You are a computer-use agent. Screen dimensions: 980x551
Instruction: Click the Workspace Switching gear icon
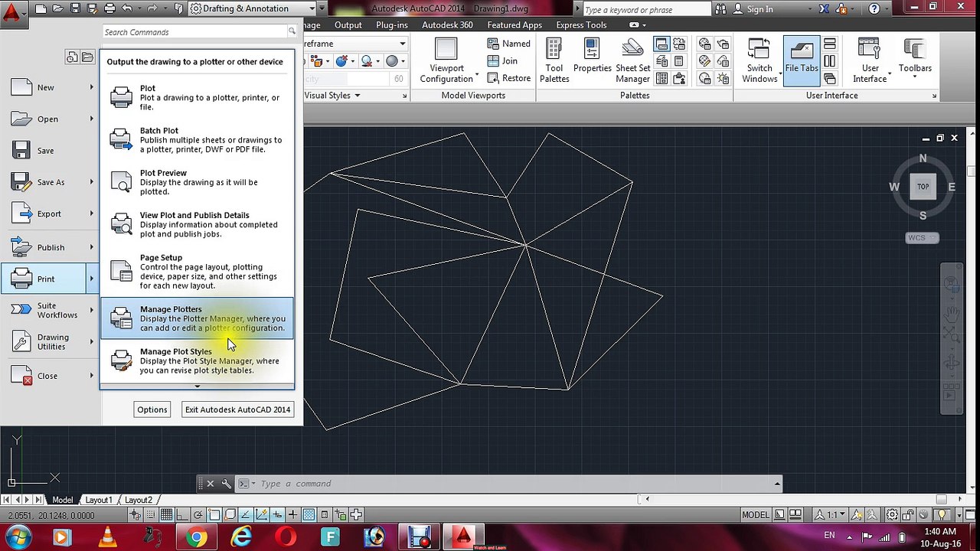(x=892, y=515)
